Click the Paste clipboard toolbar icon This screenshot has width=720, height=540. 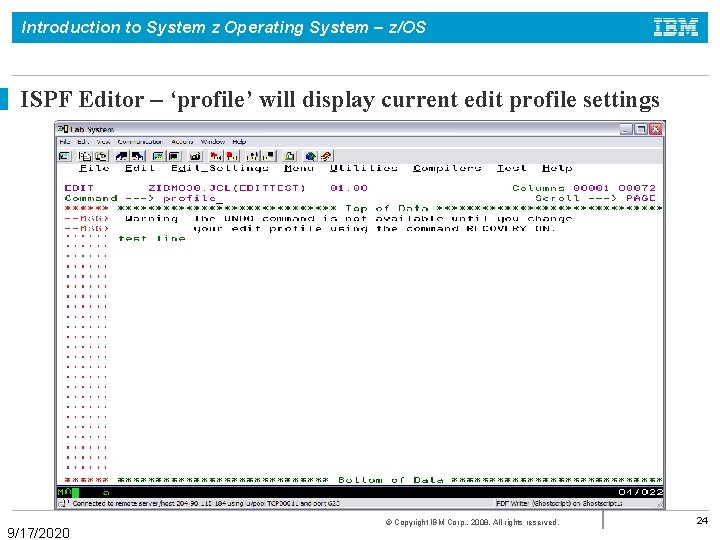tap(101, 156)
